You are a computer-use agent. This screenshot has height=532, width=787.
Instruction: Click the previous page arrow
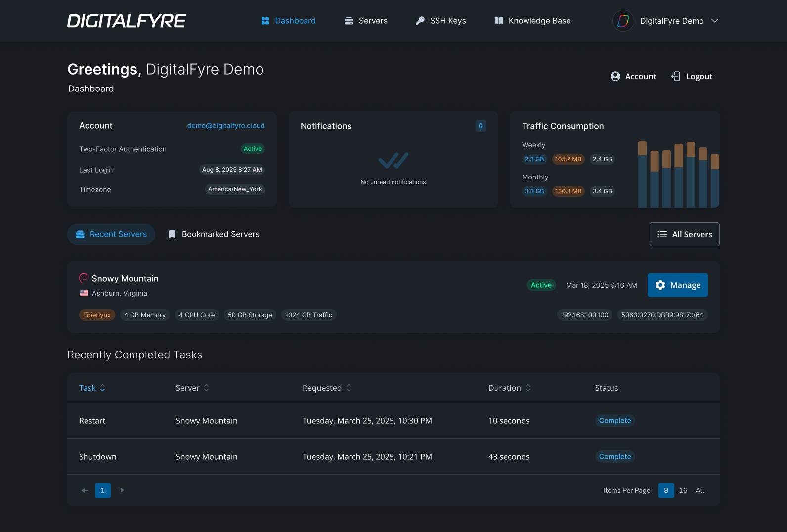coord(85,490)
